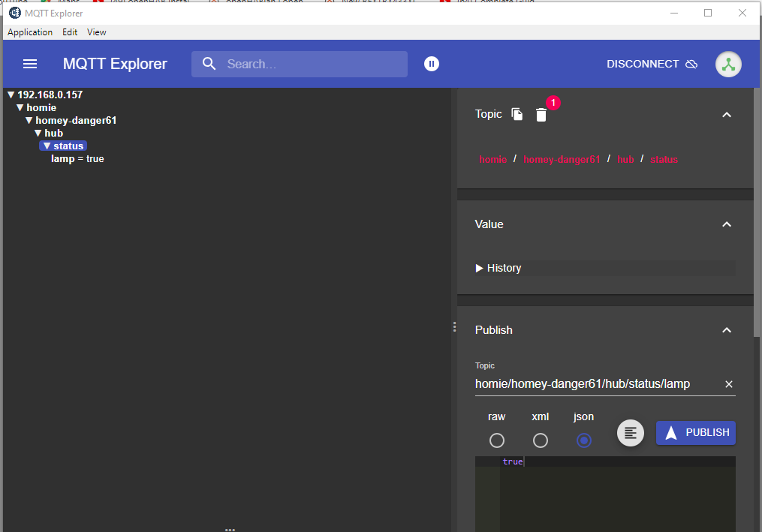Collapse the Topic panel section
762x532 pixels.
pos(727,115)
